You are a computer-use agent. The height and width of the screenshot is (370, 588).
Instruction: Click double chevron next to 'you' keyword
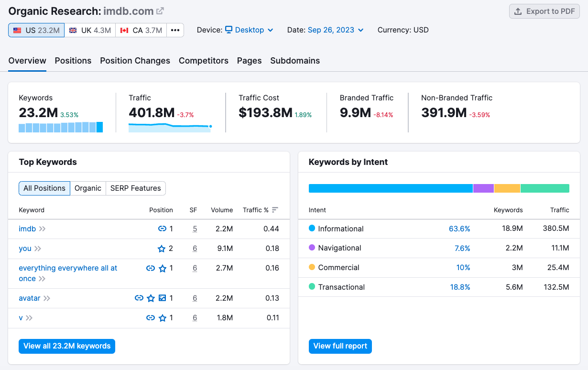(38, 249)
